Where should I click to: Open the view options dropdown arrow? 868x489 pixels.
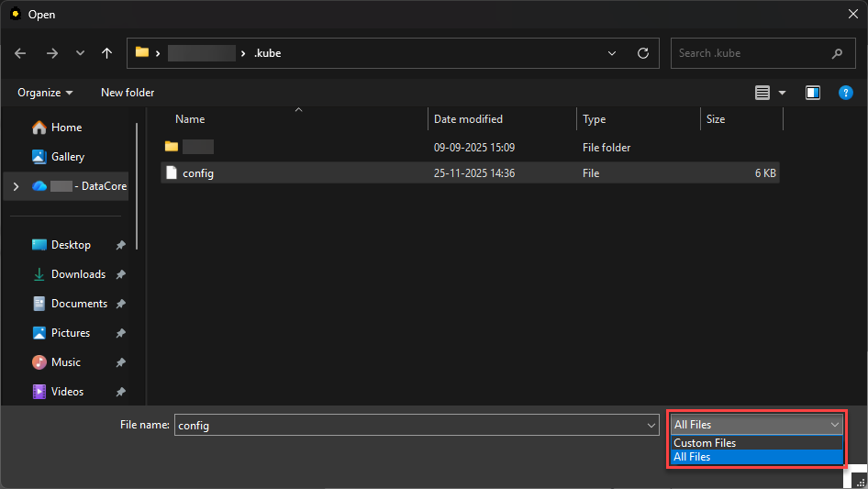click(783, 93)
